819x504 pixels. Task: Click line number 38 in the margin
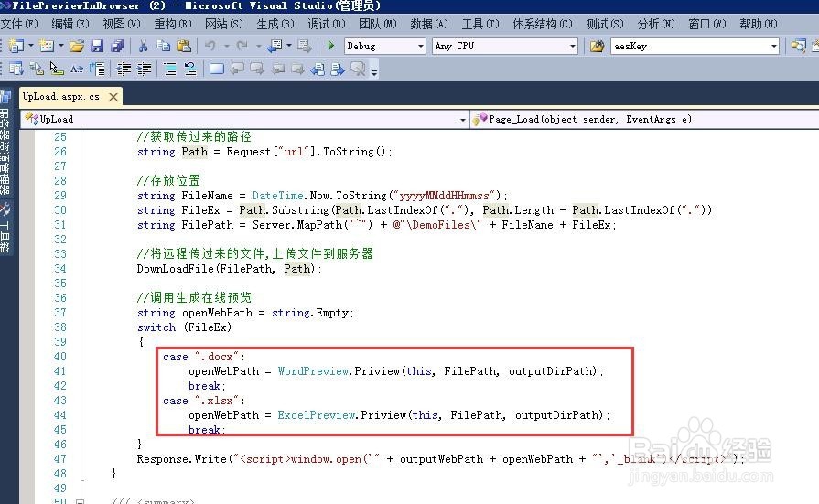click(x=60, y=327)
